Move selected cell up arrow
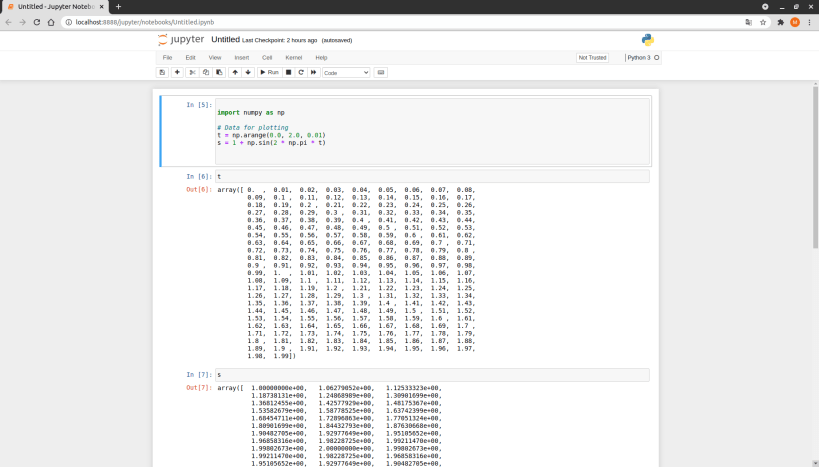Image resolution: width=819 pixels, height=467 pixels. [235, 72]
